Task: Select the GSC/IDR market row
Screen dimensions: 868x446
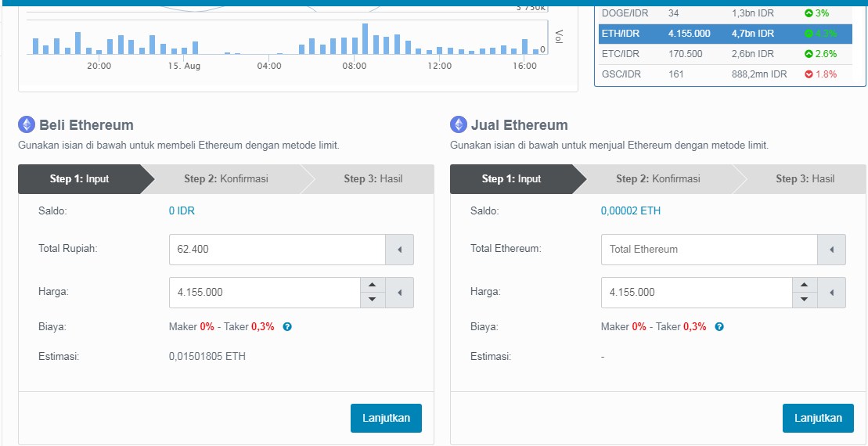Action: 726,74
